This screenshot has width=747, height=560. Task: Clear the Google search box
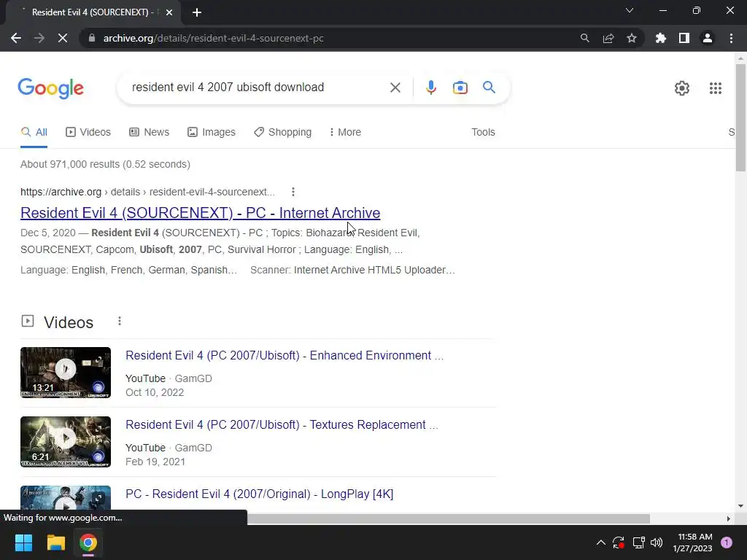(395, 87)
